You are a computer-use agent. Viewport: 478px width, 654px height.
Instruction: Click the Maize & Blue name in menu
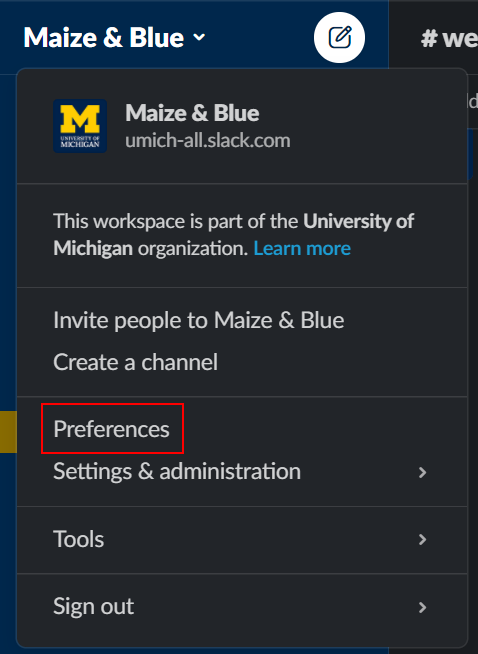pyautogui.click(x=192, y=113)
